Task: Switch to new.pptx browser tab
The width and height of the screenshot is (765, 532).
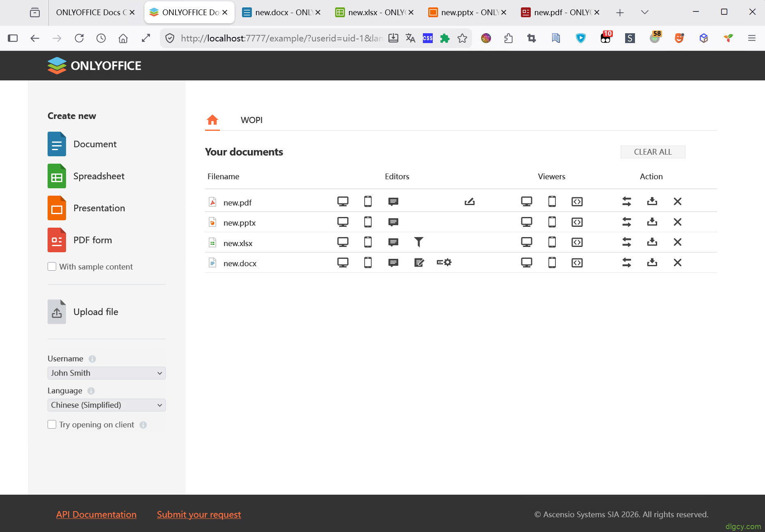Action: tap(468, 12)
